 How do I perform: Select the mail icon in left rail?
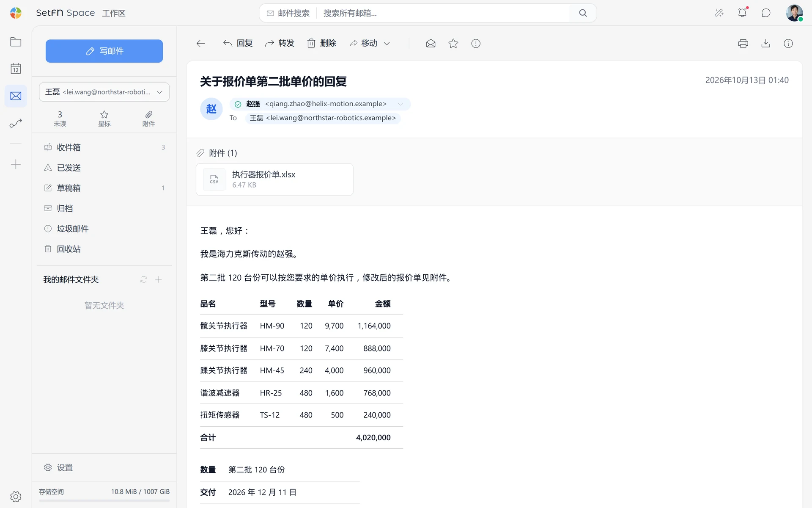tap(16, 96)
